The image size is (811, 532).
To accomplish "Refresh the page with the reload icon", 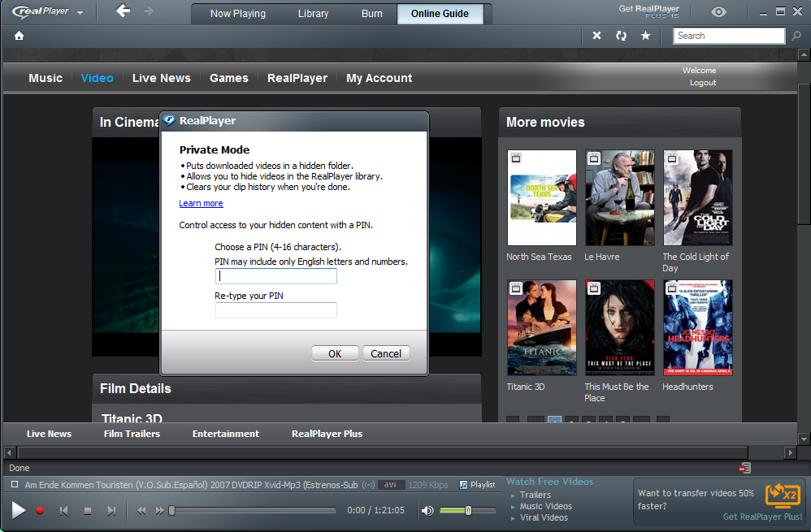I will (621, 36).
